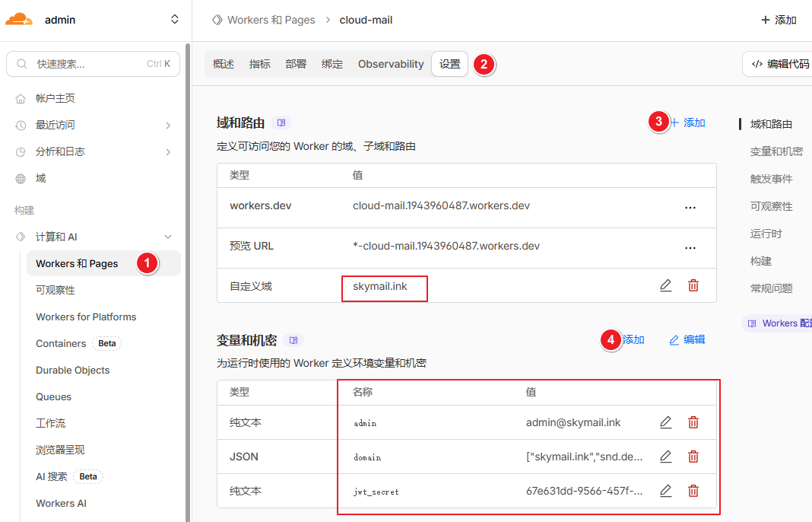Click the 编辑 link in 变量和机密
Image resolution: width=812 pixels, height=522 pixels.
tap(687, 340)
